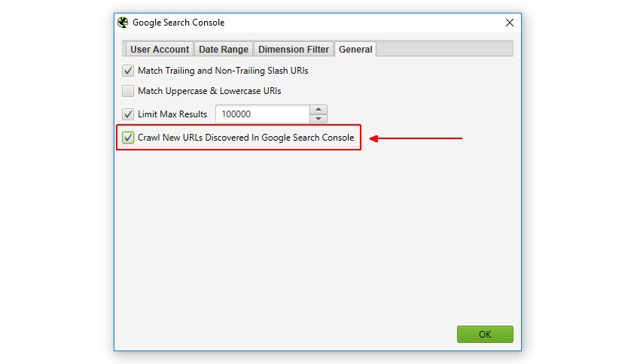The width and height of the screenshot is (640, 364).
Task: Click the max results field showing 100000
Action: click(x=263, y=114)
